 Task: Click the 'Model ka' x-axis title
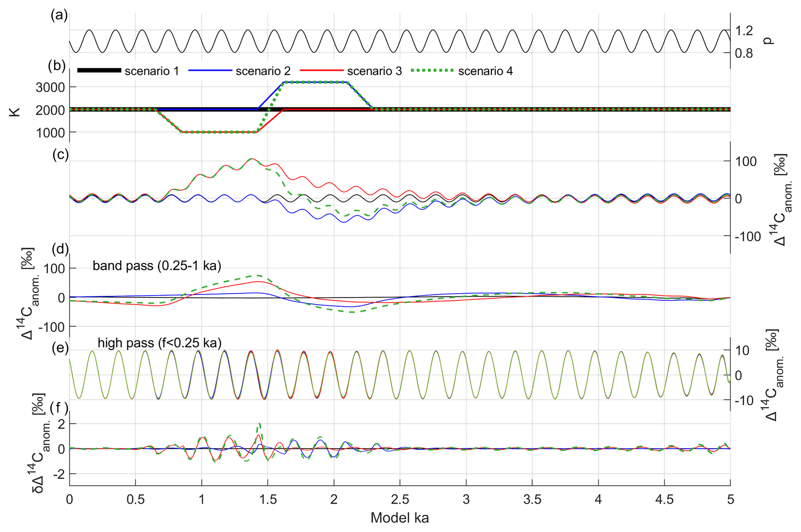400,518
